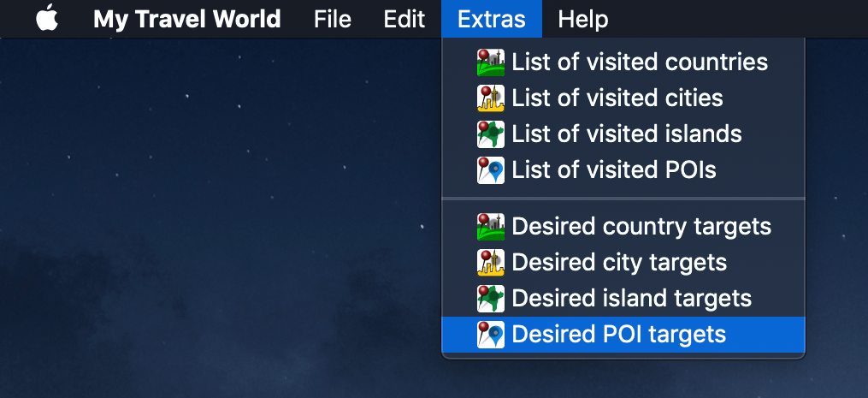Open the My Travel World app menu

coord(187,20)
